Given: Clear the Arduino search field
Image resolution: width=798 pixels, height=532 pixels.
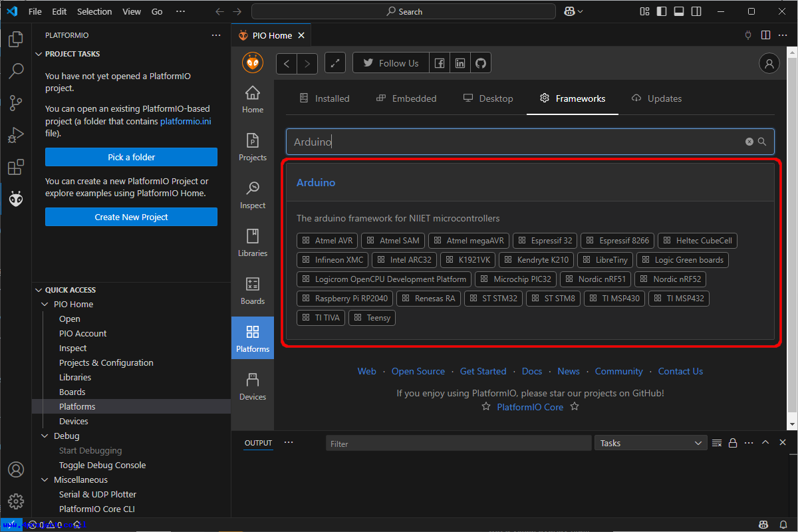Looking at the screenshot, I should pyautogui.click(x=749, y=142).
